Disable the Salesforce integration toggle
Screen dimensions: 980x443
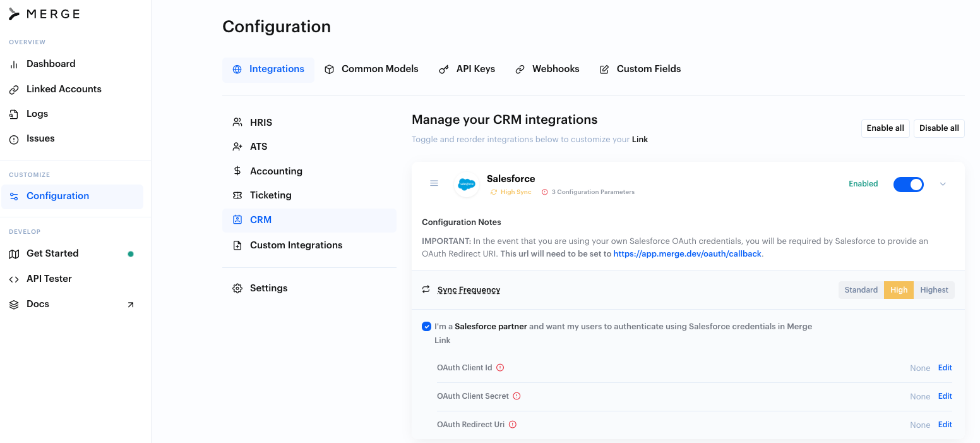coord(908,184)
